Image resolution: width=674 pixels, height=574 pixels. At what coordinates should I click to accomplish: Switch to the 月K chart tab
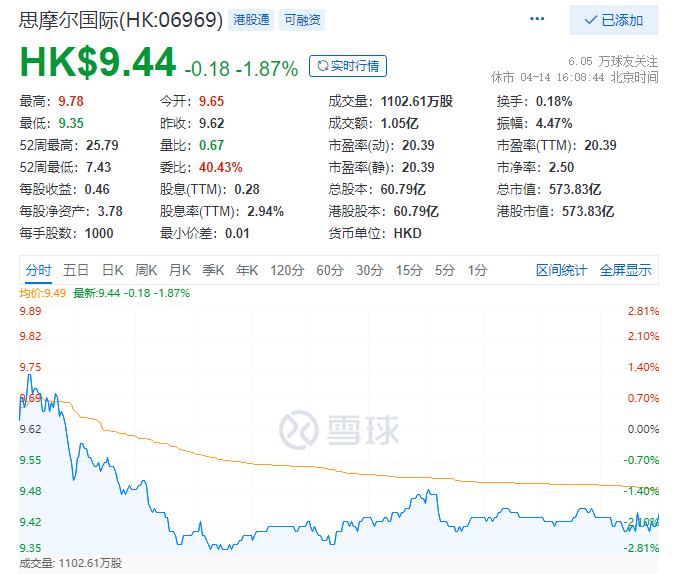pos(180,270)
